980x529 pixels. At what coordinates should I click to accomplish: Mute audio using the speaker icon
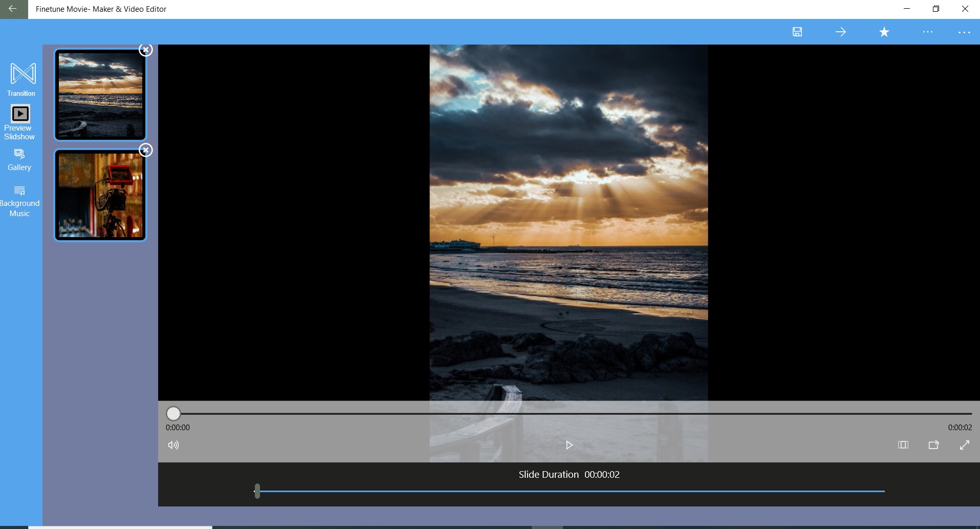click(173, 445)
